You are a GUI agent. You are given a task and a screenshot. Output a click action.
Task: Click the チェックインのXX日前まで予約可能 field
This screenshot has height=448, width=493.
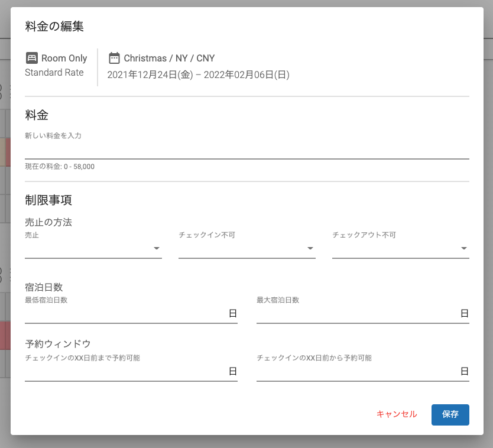click(125, 372)
